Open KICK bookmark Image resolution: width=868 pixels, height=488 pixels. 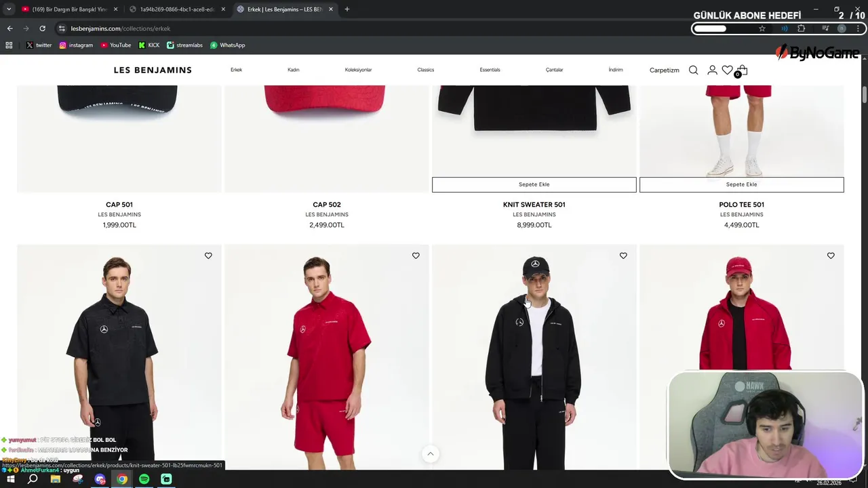(149, 45)
